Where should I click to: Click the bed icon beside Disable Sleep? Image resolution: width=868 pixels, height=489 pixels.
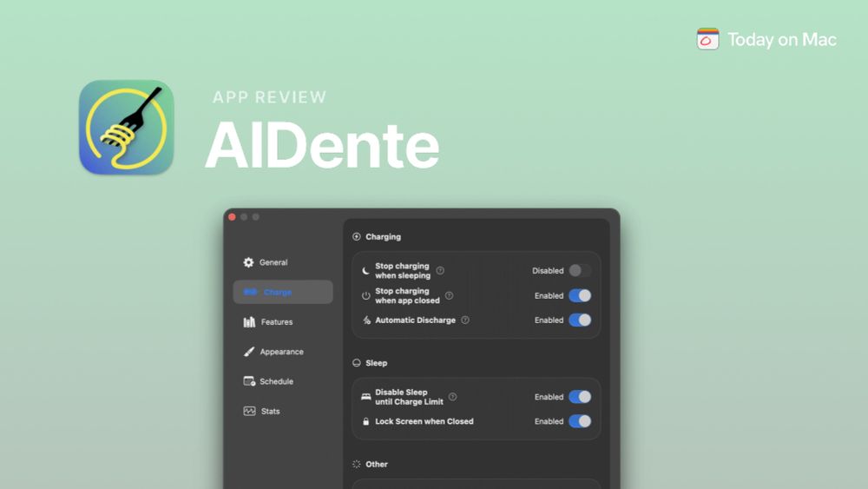click(x=366, y=397)
